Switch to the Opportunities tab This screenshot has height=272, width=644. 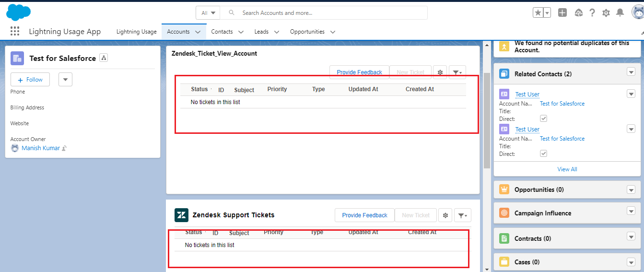(307, 32)
